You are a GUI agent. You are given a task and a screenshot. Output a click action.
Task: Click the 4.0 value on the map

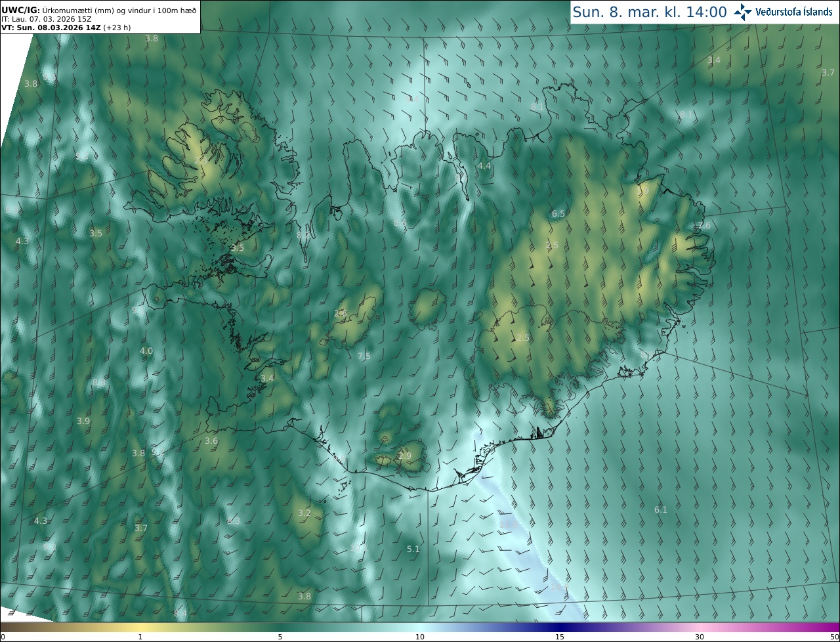[x=146, y=351]
